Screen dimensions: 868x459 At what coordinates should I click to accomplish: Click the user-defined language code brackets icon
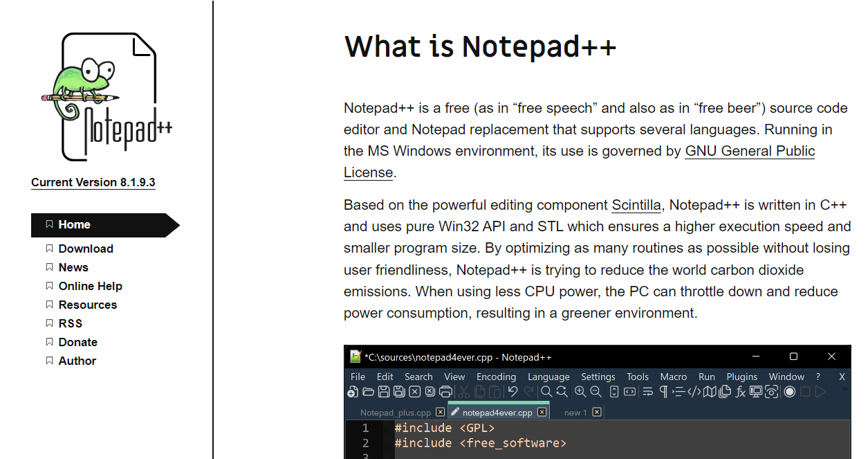click(694, 392)
